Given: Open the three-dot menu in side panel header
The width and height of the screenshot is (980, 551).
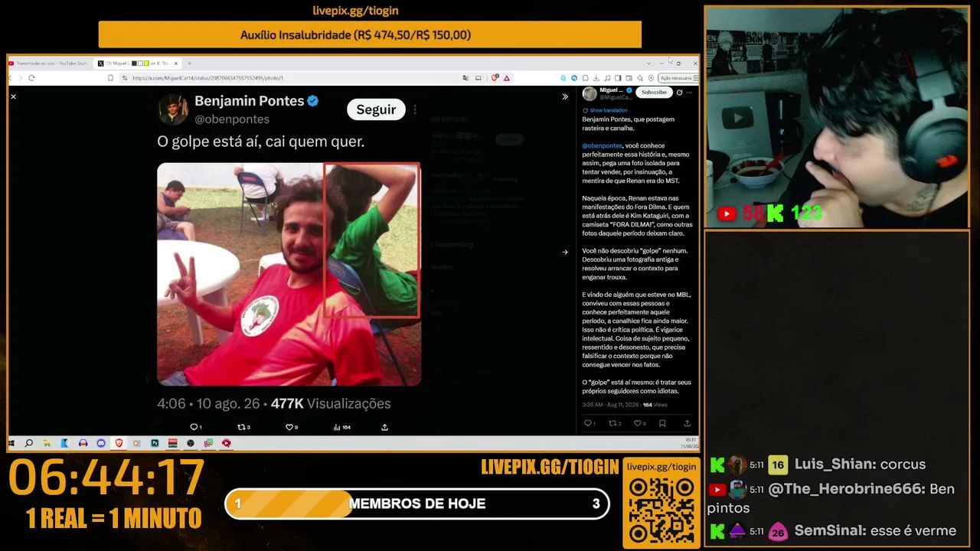Looking at the screenshot, I should tap(689, 93).
